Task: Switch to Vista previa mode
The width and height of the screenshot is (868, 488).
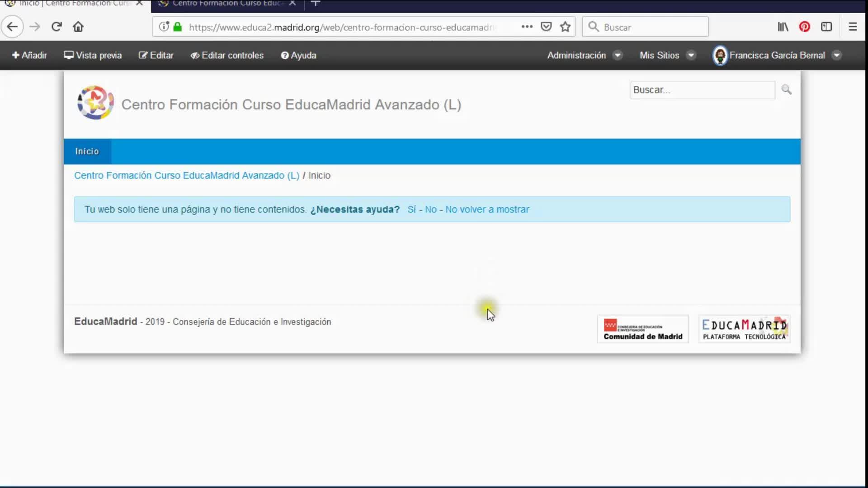Action: click(93, 55)
